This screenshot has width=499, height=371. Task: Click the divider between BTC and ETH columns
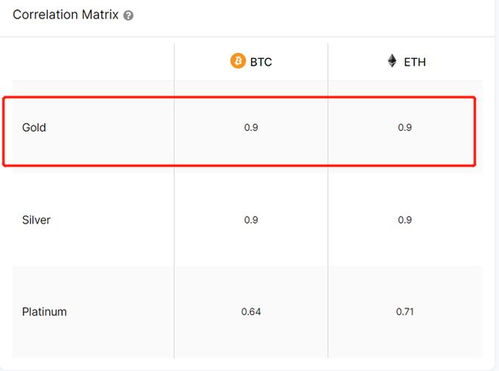point(328,200)
